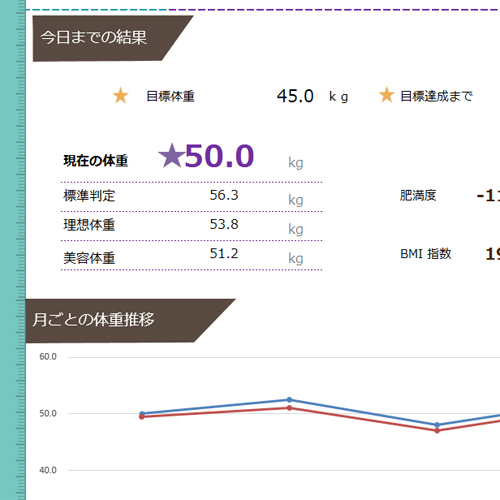This screenshot has width=500, height=500.
Task: Click the 50.0 axis label on chart
Action: tap(48, 414)
